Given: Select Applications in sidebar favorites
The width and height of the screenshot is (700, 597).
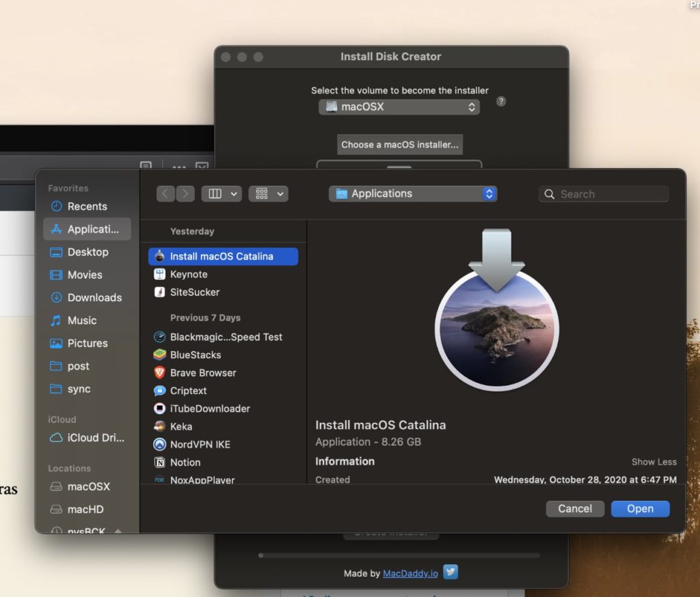Looking at the screenshot, I should coord(87,229).
